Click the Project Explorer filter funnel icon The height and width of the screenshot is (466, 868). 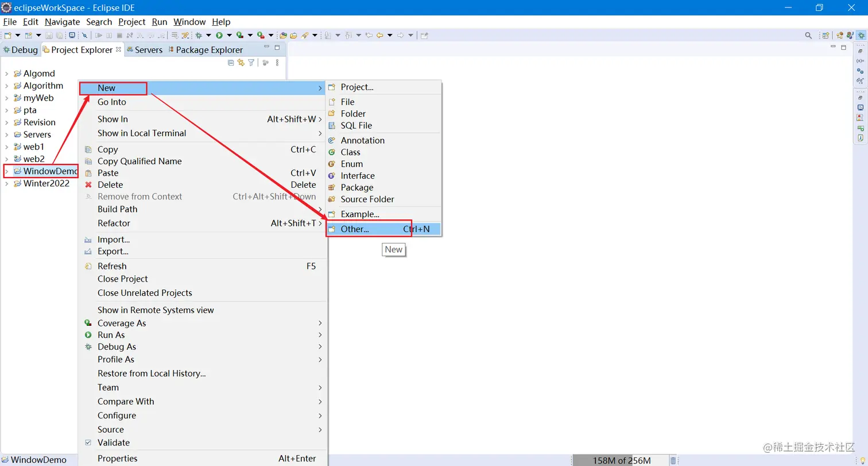[251, 63]
